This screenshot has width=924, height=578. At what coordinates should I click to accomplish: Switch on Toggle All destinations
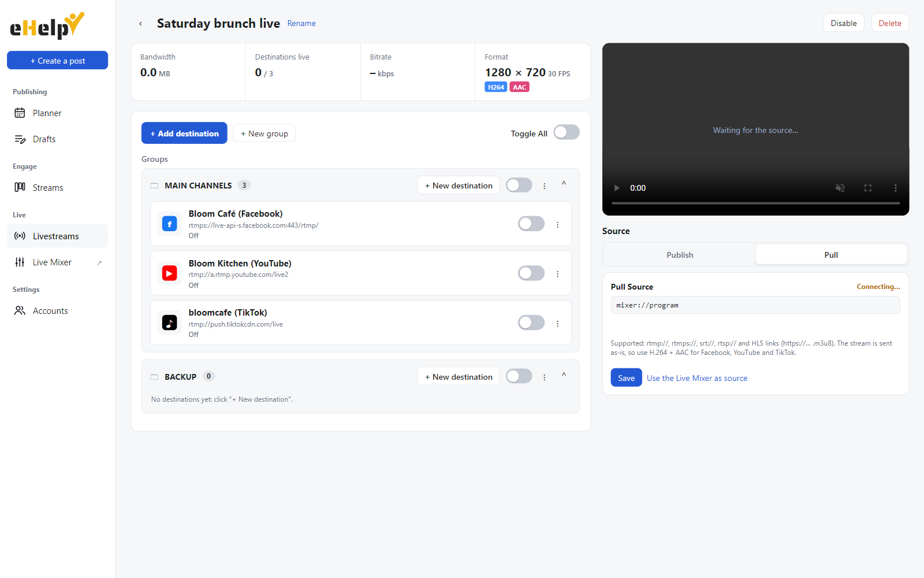click(567, 132)
